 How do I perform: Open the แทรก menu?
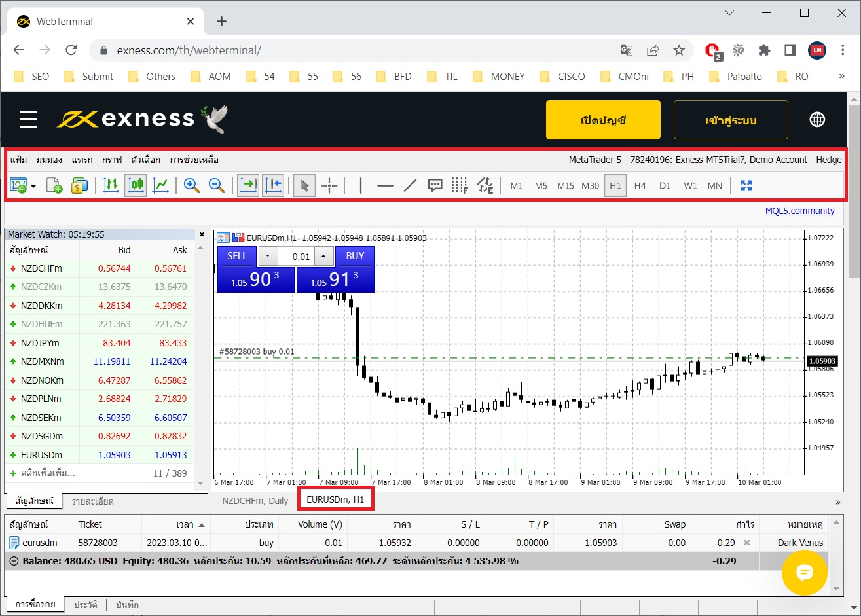[x=82, y=160]
